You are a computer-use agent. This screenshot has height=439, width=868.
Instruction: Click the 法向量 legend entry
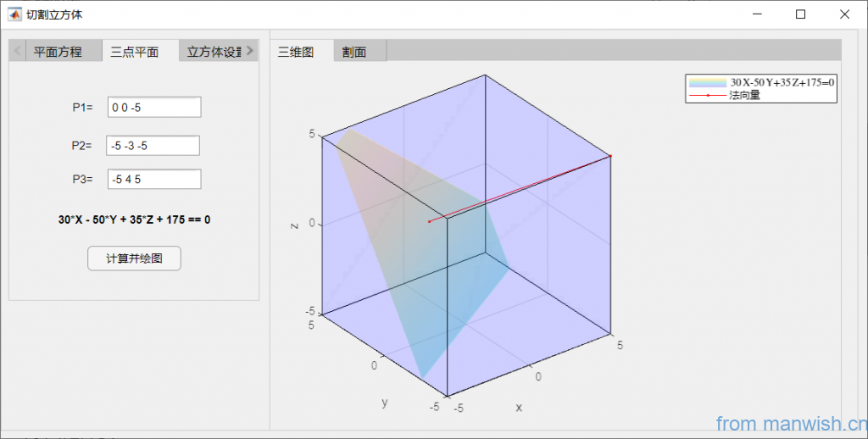[x=744, y=96]
